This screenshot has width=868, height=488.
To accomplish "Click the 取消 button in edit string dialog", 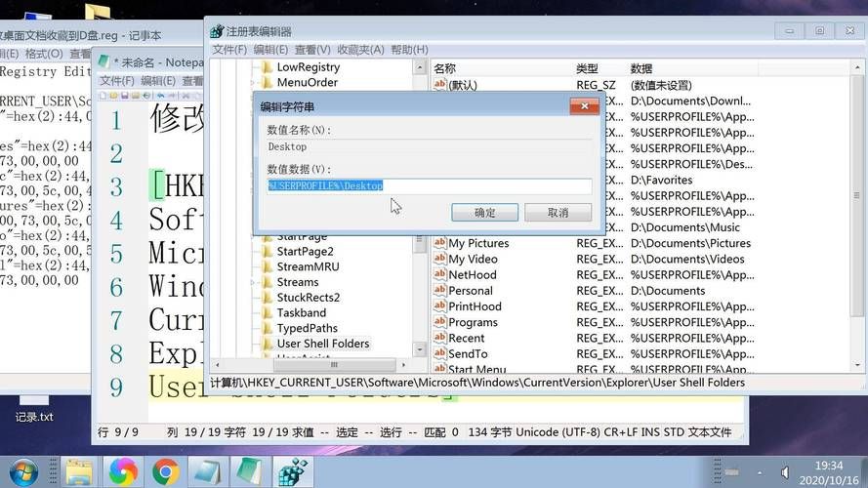I will [558, 212].
